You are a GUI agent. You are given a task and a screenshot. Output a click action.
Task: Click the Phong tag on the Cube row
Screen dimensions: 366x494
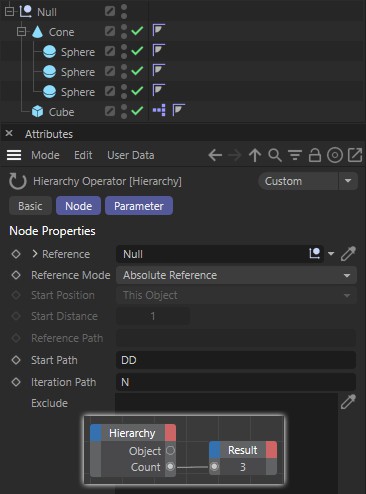coord(179,110)
